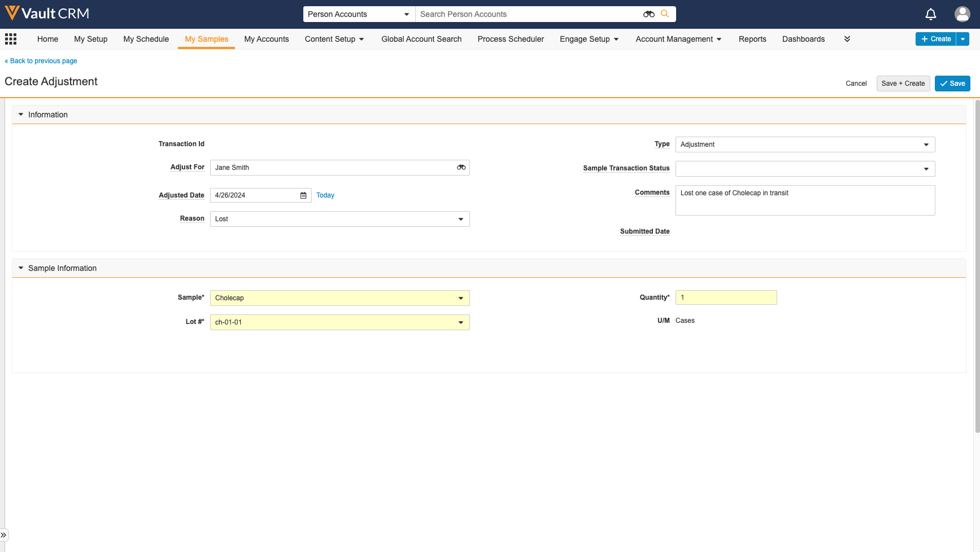Click the Today link
Viewport: 980px width, 552px height.
[325, 195]
